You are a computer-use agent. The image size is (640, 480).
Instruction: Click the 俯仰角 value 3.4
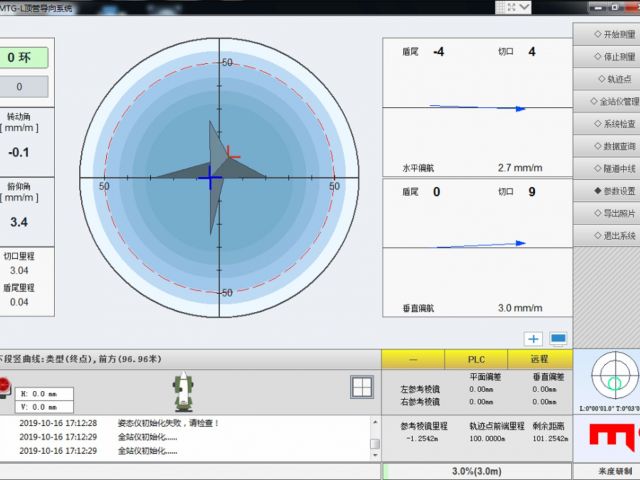point(19,222)
